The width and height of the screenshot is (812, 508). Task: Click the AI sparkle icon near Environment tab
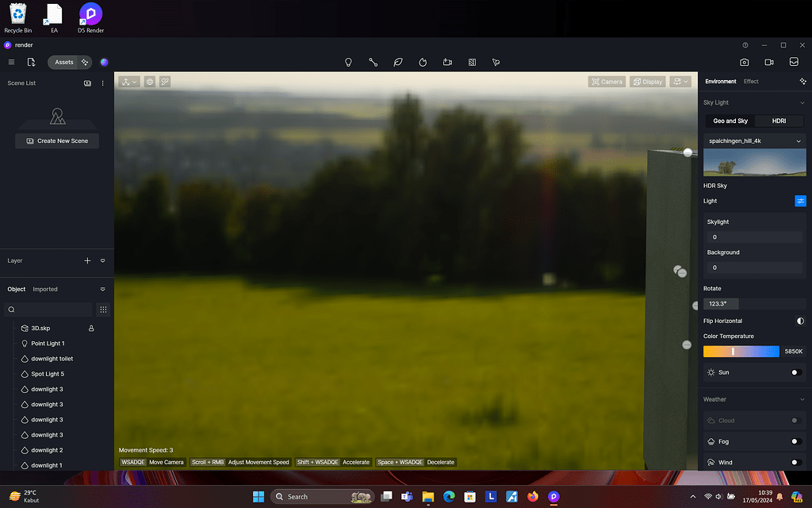[x=802, y=80]
